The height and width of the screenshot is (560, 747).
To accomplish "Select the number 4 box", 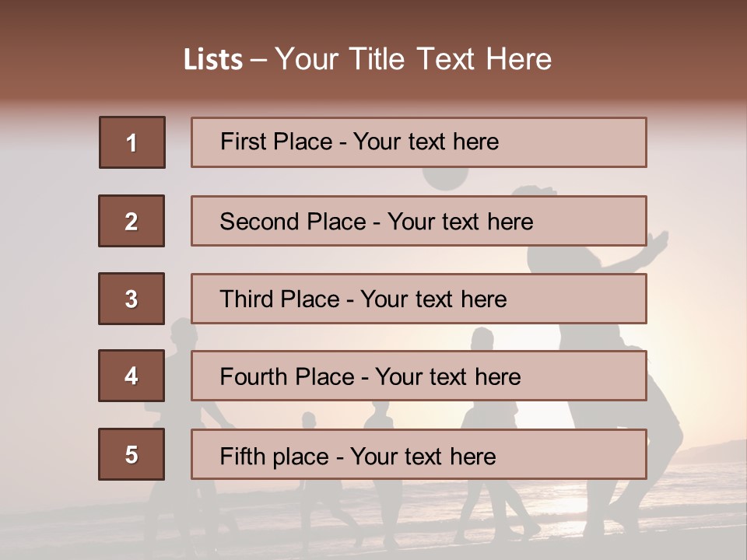I will 132,376.
